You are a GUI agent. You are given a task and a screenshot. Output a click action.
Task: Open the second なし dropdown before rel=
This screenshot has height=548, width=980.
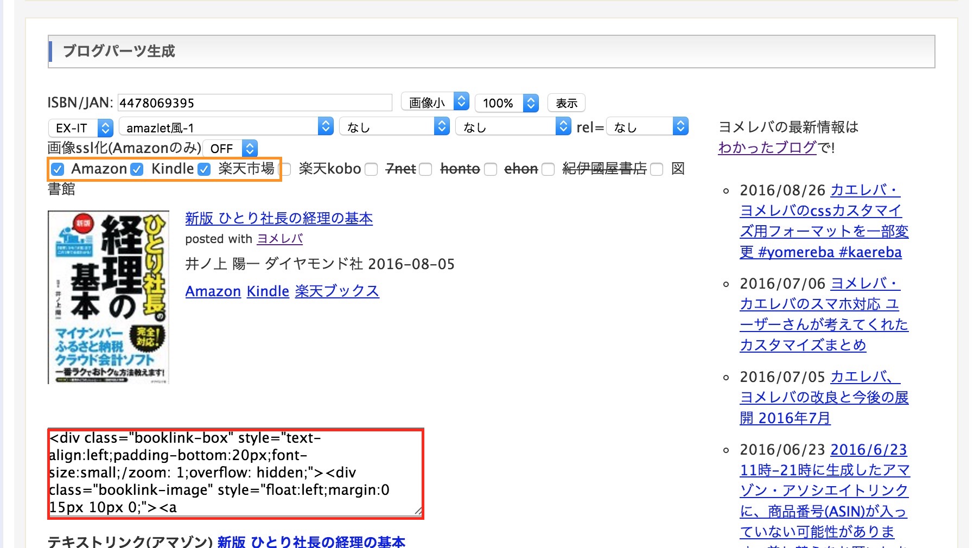click(513, 127)
